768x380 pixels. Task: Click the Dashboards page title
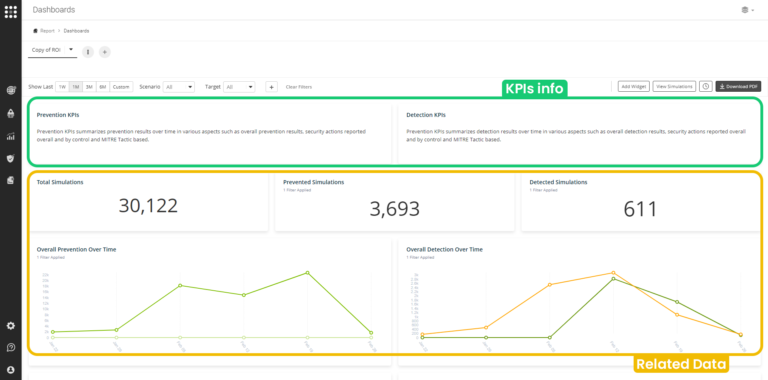(54, 10)
